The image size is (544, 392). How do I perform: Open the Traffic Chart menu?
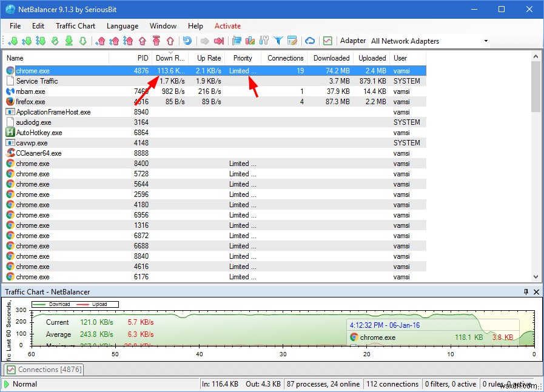75,26
